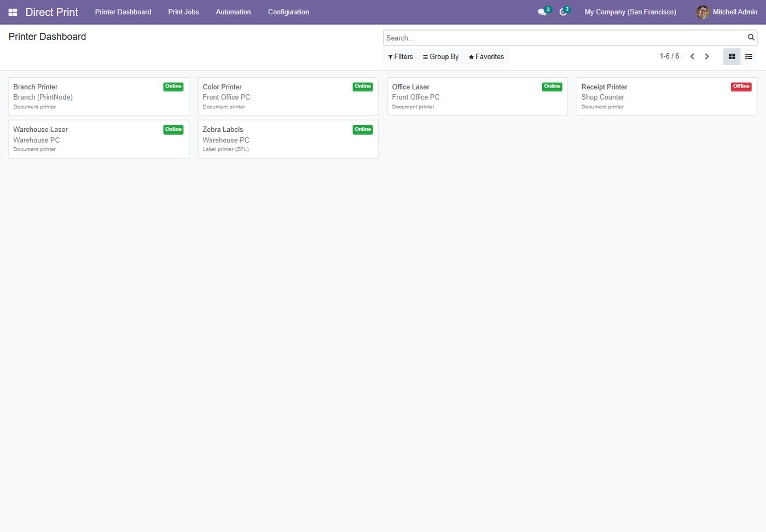Click "Front Office PC" under Office Laser
766x532 pixels.
(415, 97)
